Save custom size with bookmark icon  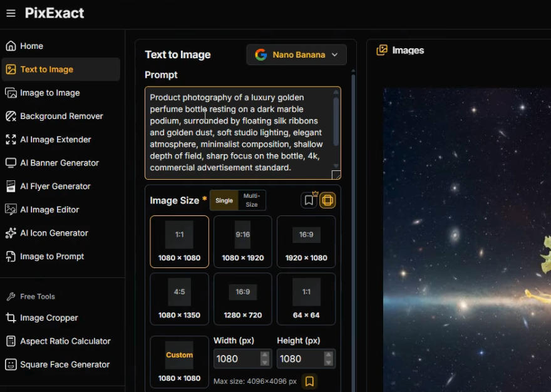click(309, 381)
